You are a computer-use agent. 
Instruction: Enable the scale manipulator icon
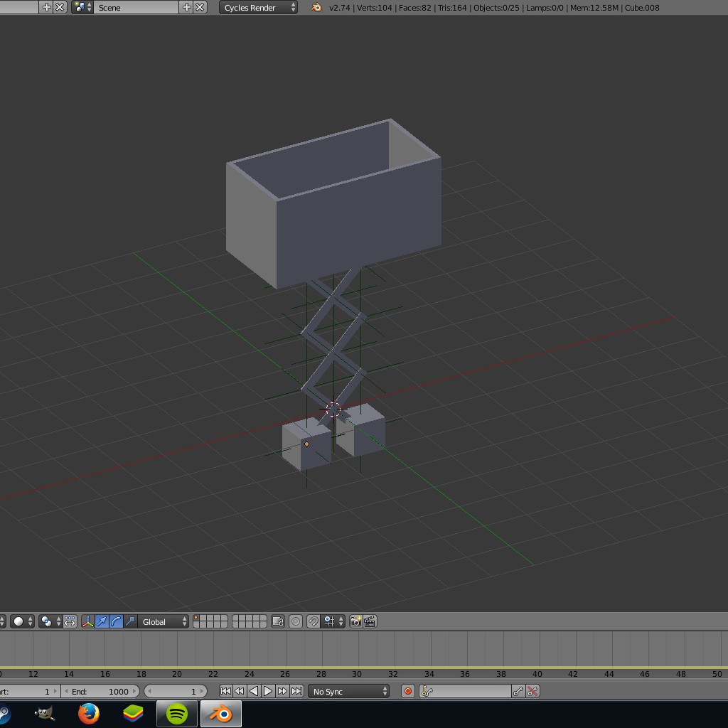pos(129,621)
